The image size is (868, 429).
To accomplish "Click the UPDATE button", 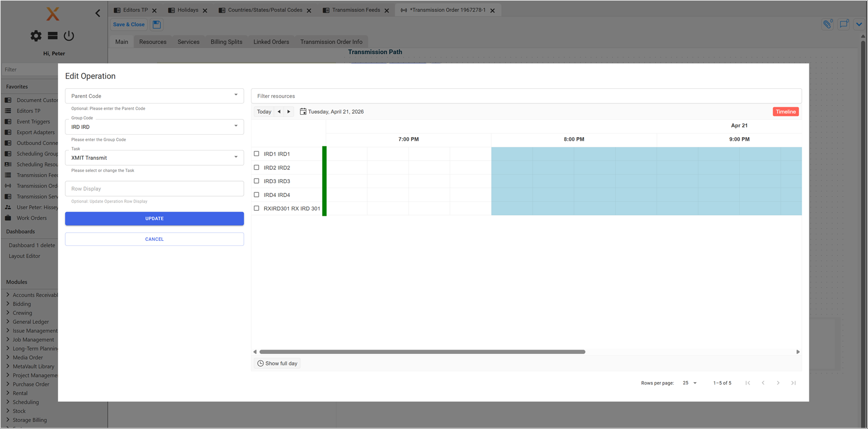I will (154, 218).
